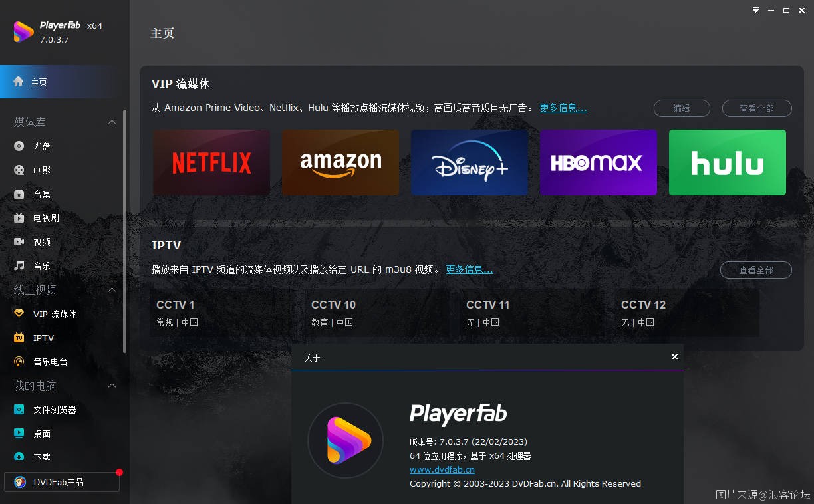
Task: Click 查看全部 in VIP 流媒体 section
Action: pyautogui.click(x=756, y=108)
